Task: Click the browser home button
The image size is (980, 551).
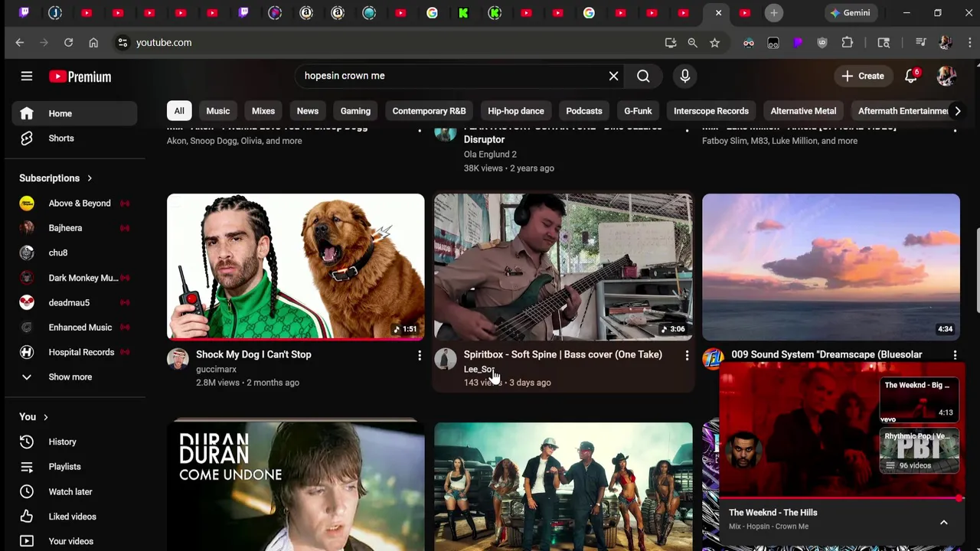Action: [x=93, y=43]
